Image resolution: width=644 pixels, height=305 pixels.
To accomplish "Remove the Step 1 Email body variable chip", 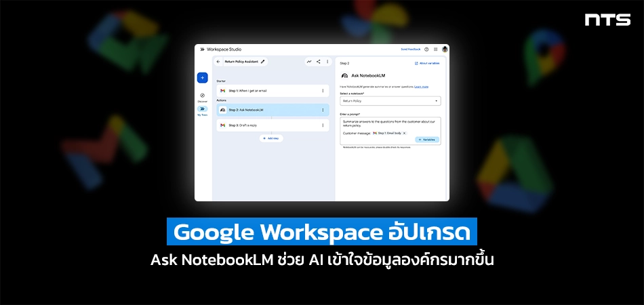I will coord(404,133).
